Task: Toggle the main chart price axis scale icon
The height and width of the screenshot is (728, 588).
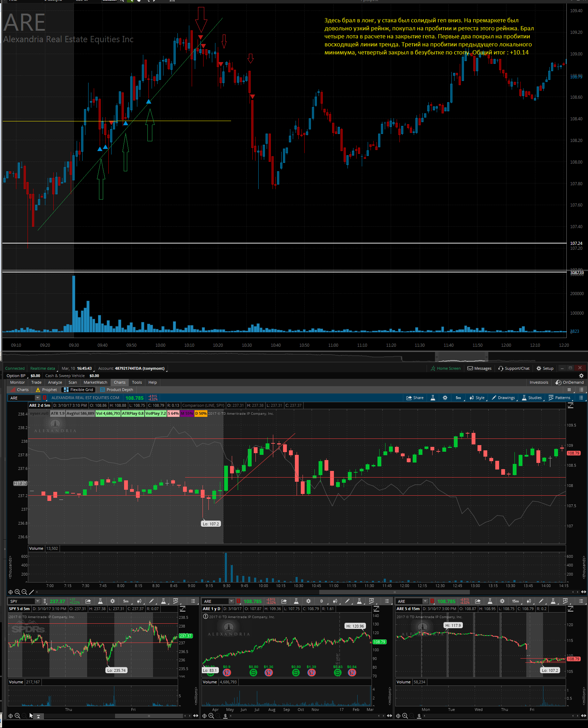Action: click(x=571, y=405)
